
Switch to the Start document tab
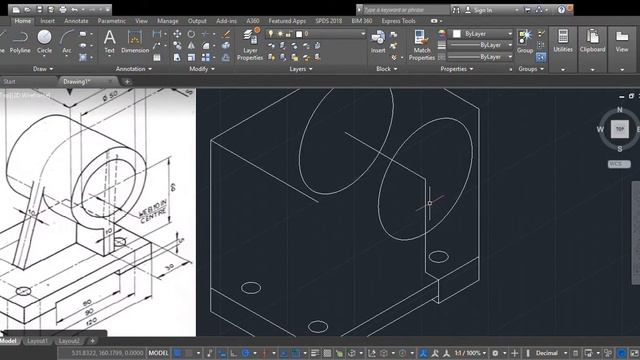[9, 82]
